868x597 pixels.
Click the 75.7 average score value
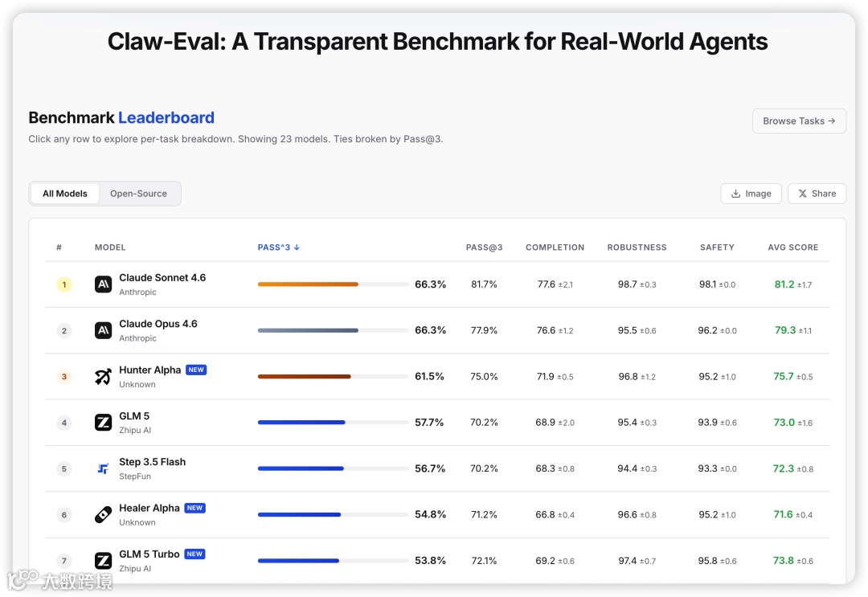tap(784, 376)
